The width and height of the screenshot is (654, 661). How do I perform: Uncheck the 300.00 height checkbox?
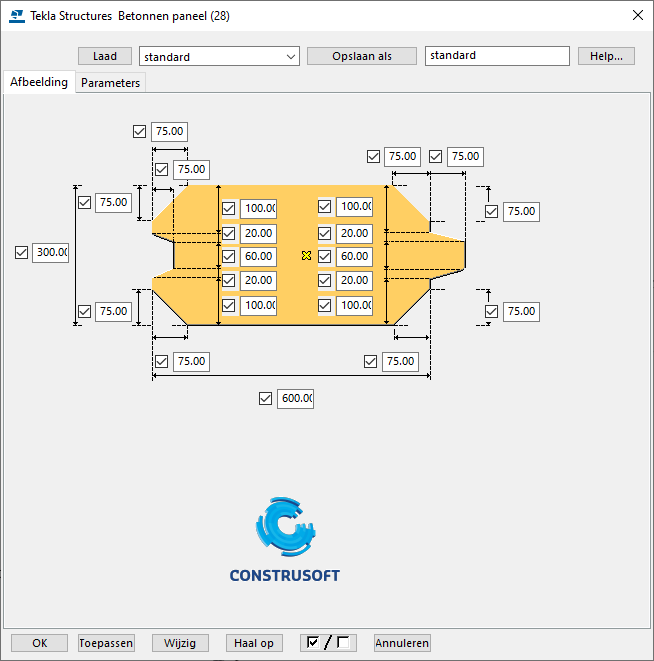pyautogui.click(x=21, y=253)
